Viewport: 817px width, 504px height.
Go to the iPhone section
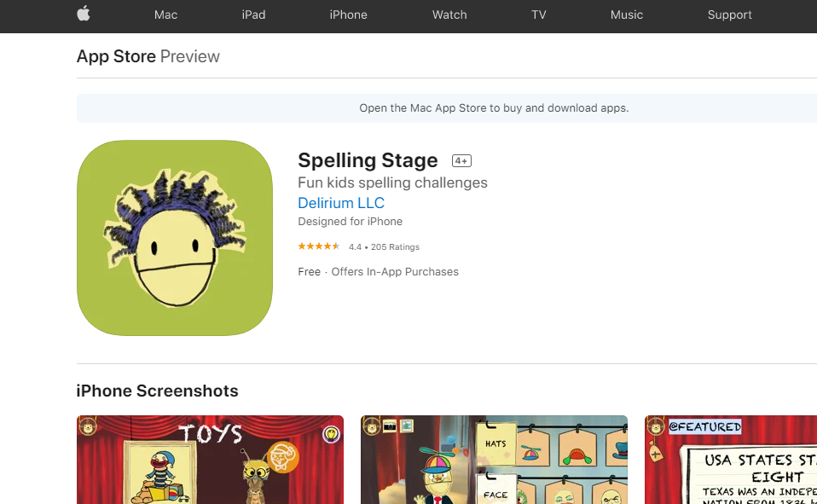(x=348, y=14)
